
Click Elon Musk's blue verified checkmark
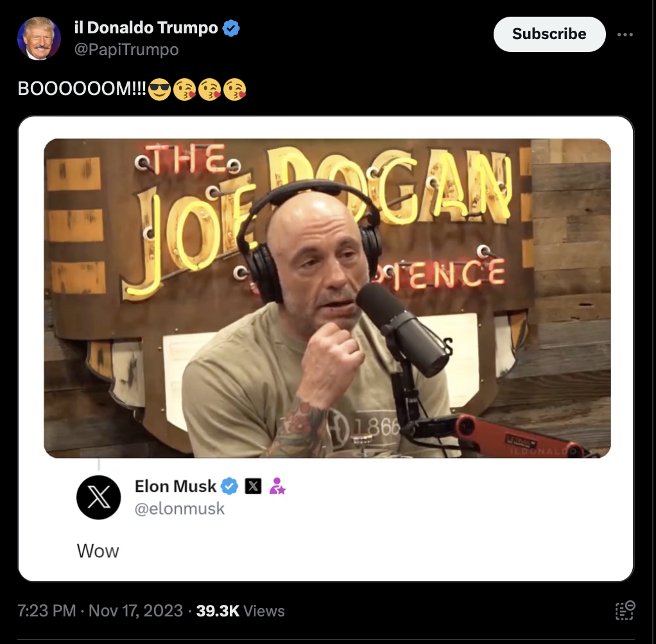[229, 486]
